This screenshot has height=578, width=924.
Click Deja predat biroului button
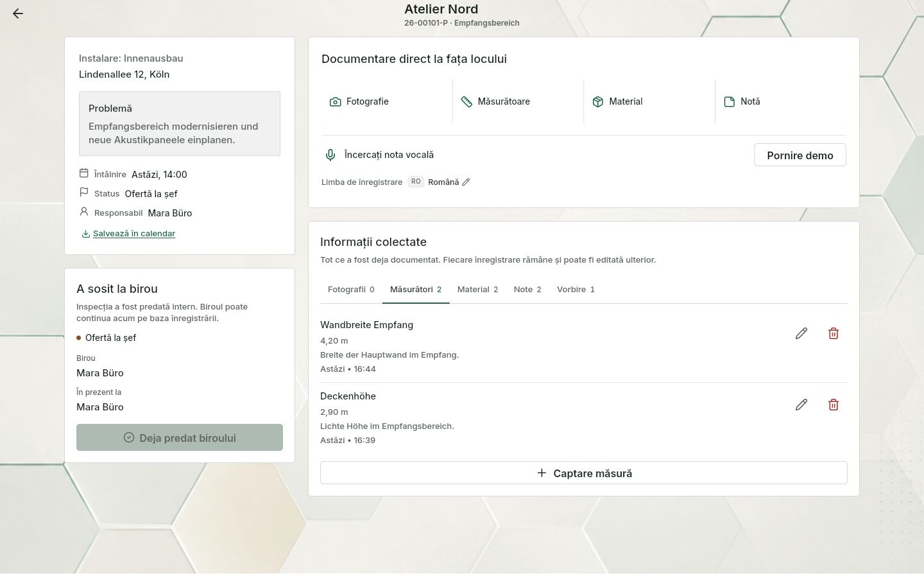180,437
